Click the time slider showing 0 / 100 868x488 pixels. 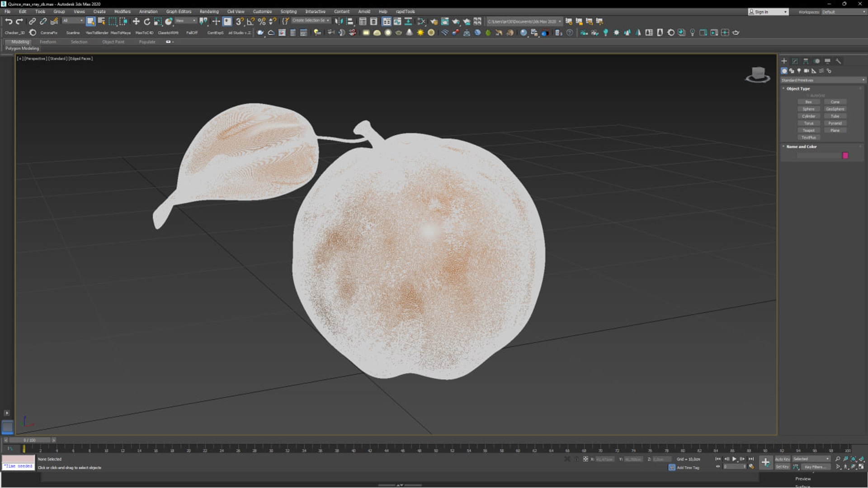pyautogui.click(x=30, y=440)
